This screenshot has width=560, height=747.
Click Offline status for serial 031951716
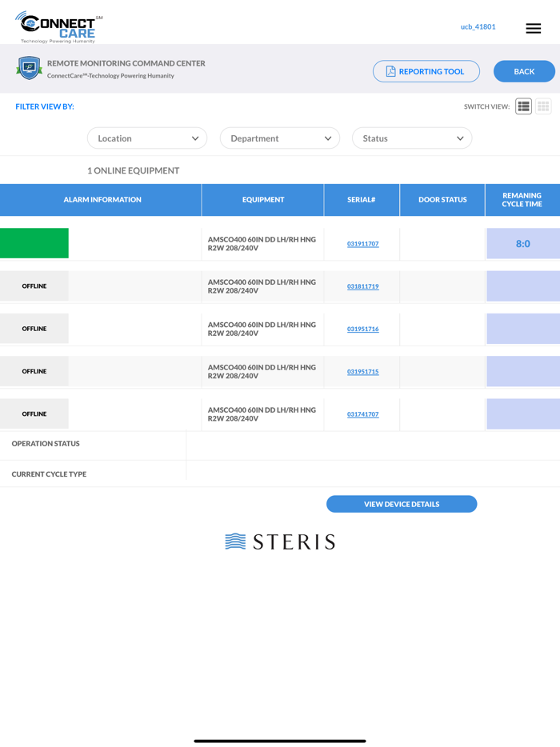point(34,329)
